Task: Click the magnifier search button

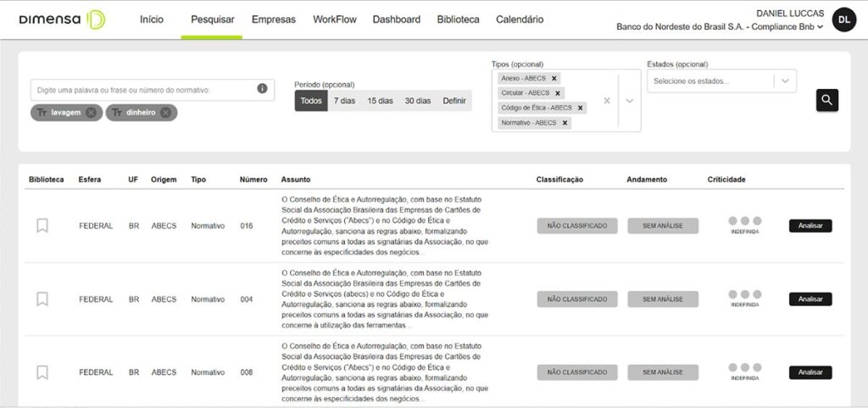Action: (826, 100)
